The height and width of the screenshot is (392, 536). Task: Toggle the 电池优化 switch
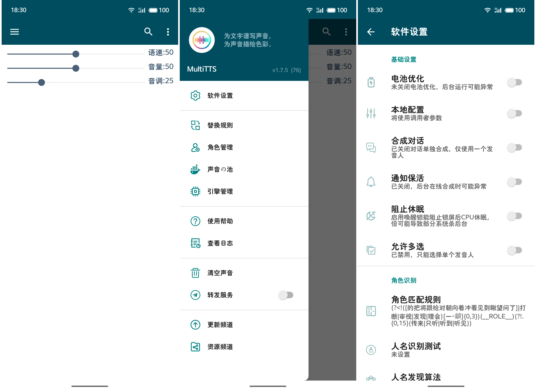[x=515, y=83]
